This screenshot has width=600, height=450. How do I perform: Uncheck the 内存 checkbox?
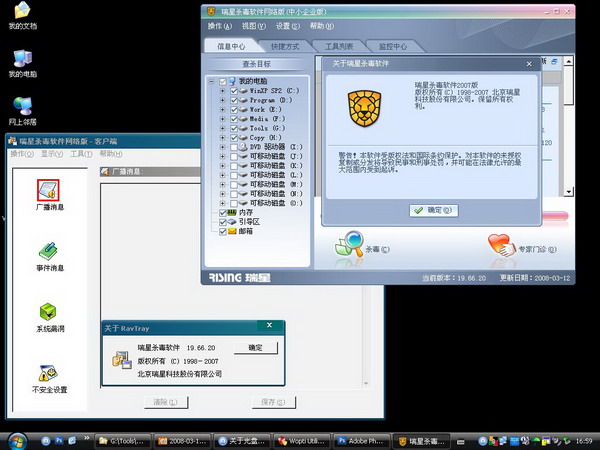223,213
